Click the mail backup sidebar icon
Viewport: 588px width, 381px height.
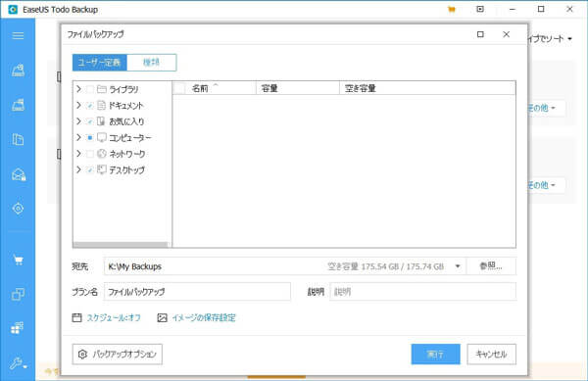(18, 174)
